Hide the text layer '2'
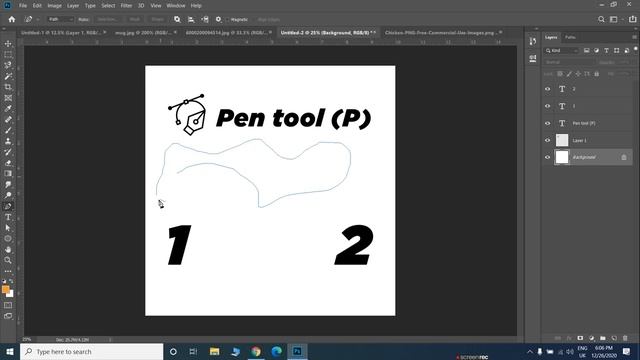 [548, 89]
